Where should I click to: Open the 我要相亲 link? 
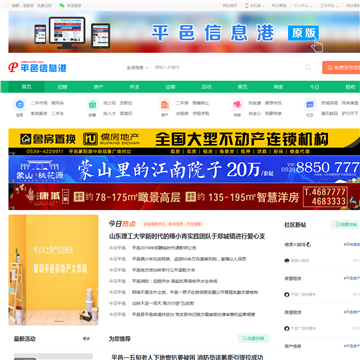[273, 113]
